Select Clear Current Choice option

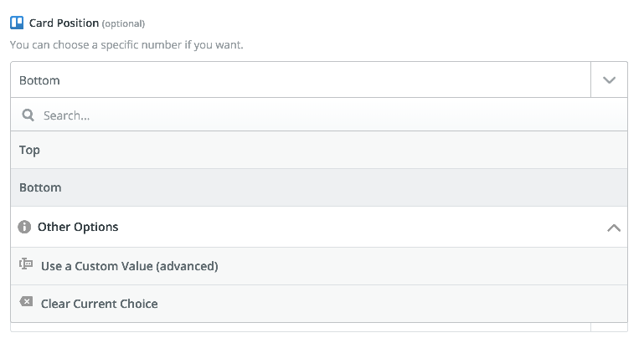pyautogui.click(x=319, y=304)
